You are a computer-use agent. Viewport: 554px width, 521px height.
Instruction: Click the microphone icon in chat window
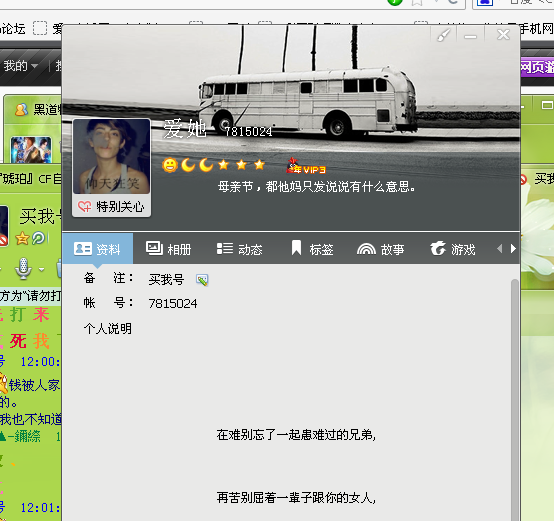(23, 269)
